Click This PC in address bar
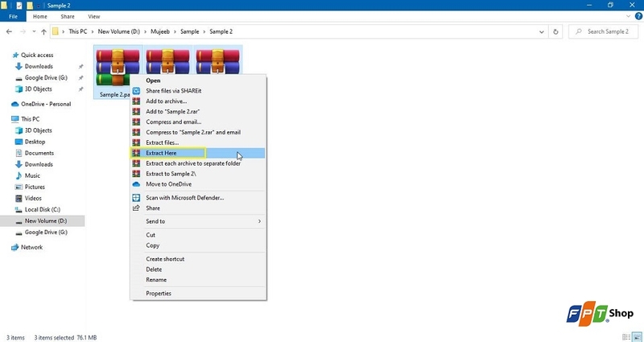644x342 pixels. (77, 31)
